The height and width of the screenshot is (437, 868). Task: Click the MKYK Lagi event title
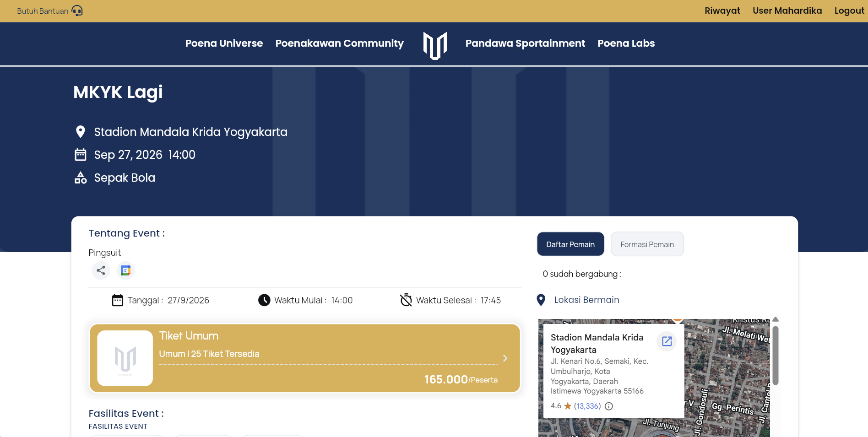click(x=118, y=92)
